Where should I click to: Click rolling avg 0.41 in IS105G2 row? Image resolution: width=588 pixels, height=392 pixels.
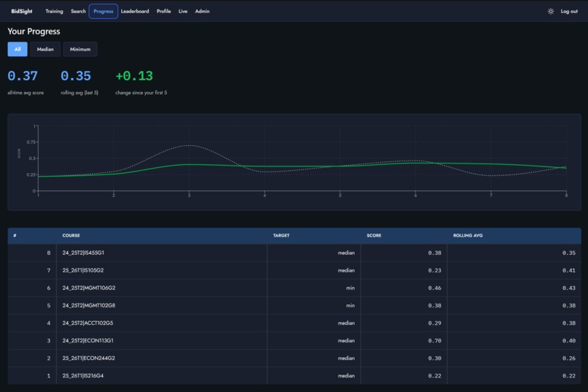pos(569,271)
